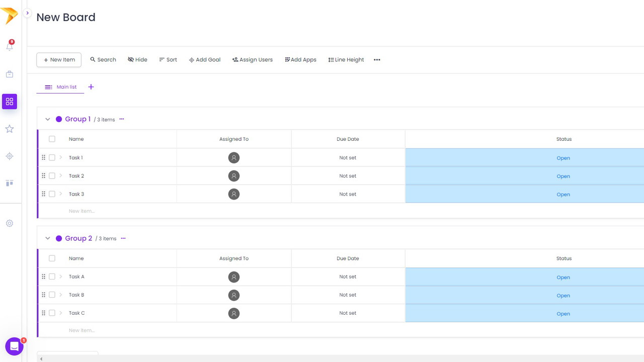
Task: Click the New Item button
Action: pos(59,60)
